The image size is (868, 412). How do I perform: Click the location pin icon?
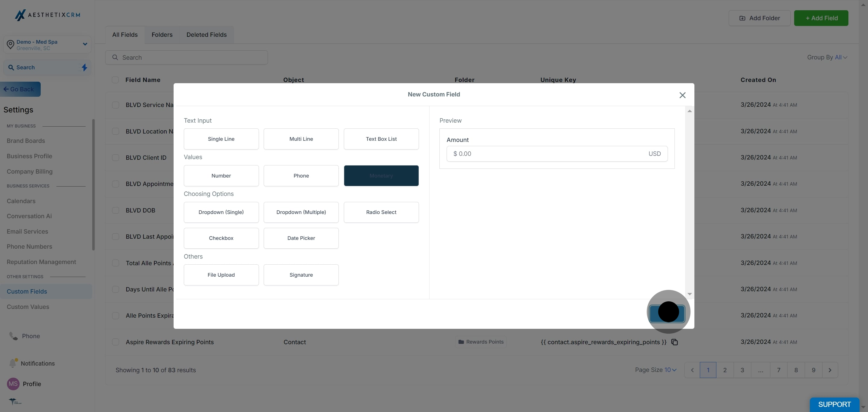(x=11, y=45)
